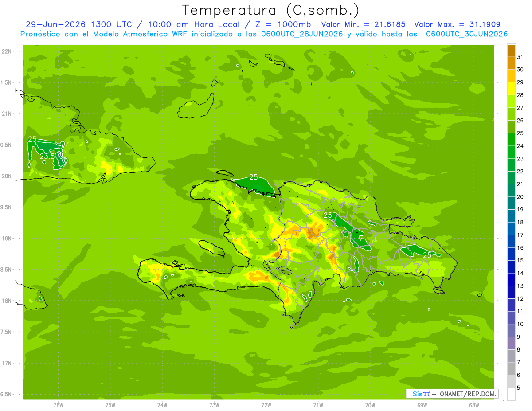The width and height of the screenshot is (532, 411).
Task: Pick the purple swatch between 8 and 9
Action: (x=511, y=343)
